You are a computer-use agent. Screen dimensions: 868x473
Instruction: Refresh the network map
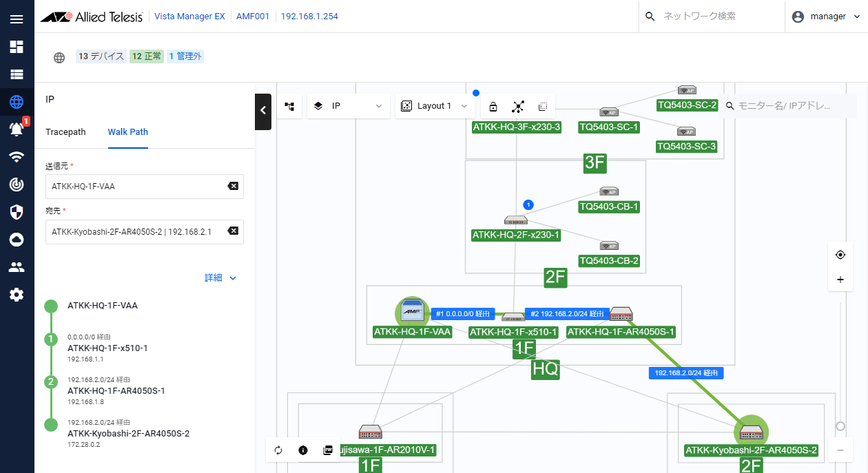pyautogui.click(x=278, y=450)
